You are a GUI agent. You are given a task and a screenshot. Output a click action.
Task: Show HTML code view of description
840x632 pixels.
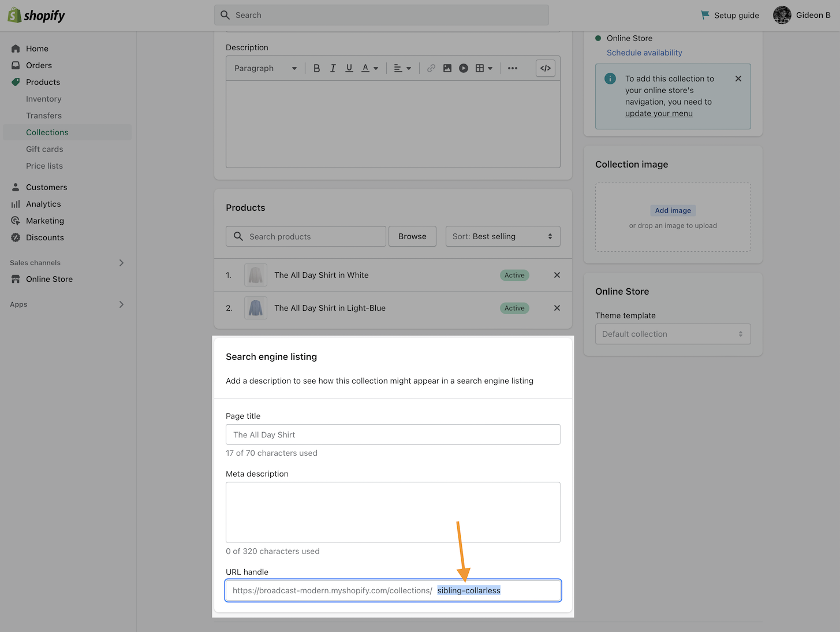pos(545,68)
